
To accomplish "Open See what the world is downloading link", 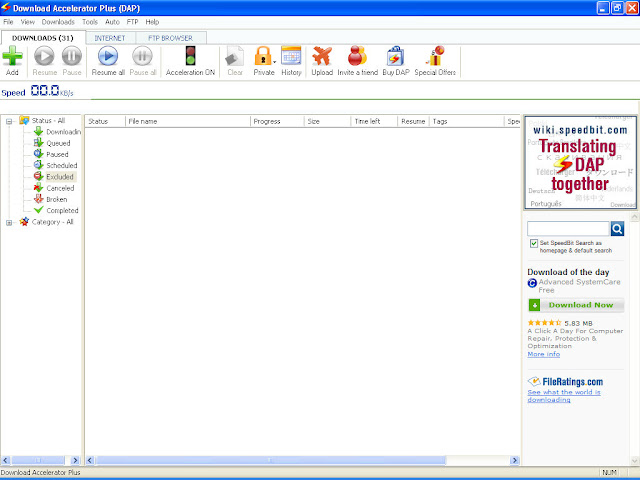I will 564,396.
